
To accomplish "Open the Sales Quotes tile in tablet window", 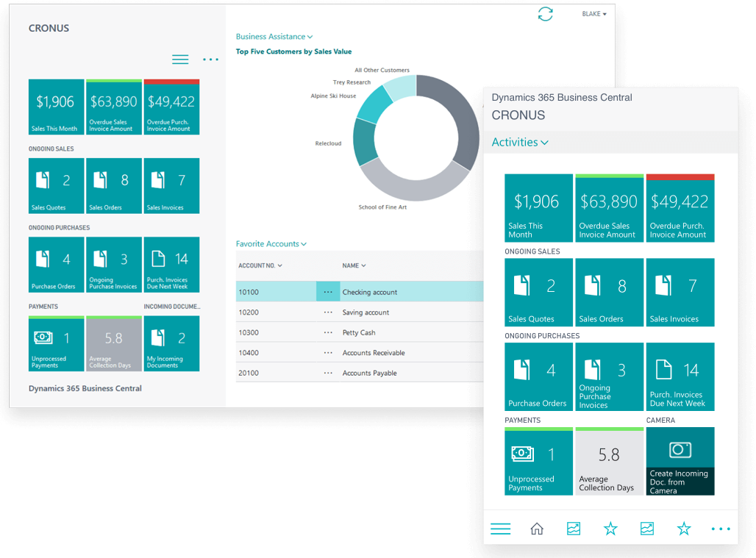I will [56, 185].
